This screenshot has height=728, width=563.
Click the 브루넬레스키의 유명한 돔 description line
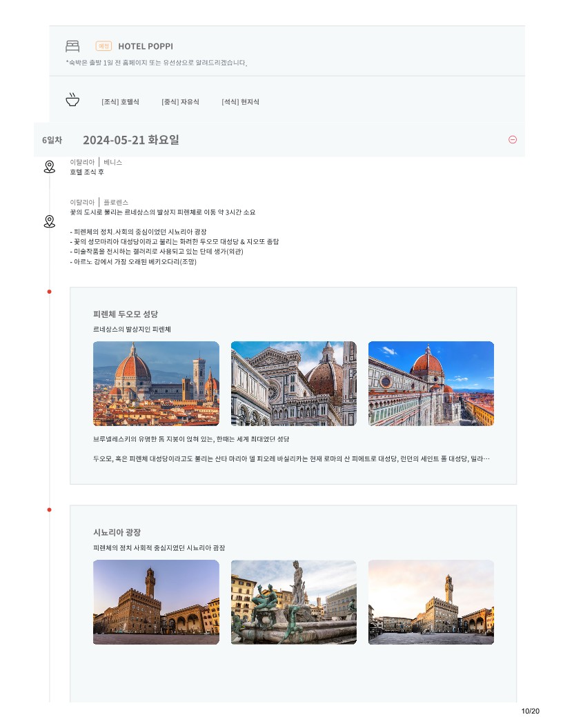[191, 438]
